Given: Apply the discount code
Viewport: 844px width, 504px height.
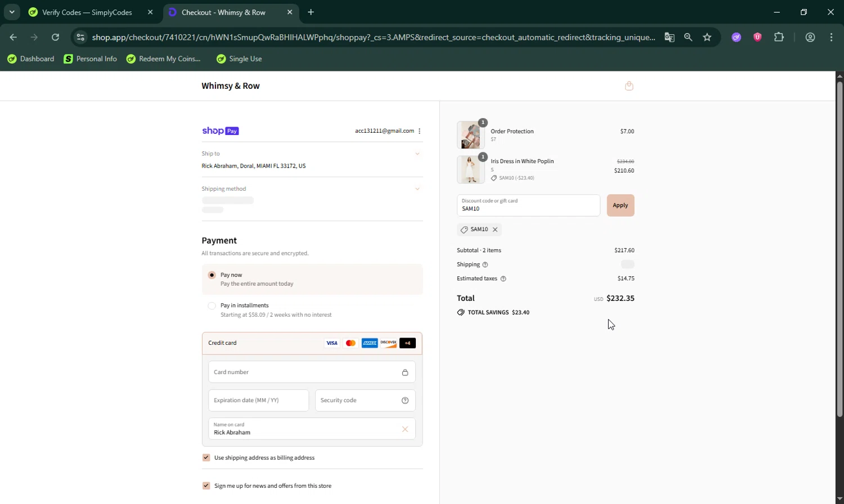Looking at the screenshot, I should tap(621, 205).
